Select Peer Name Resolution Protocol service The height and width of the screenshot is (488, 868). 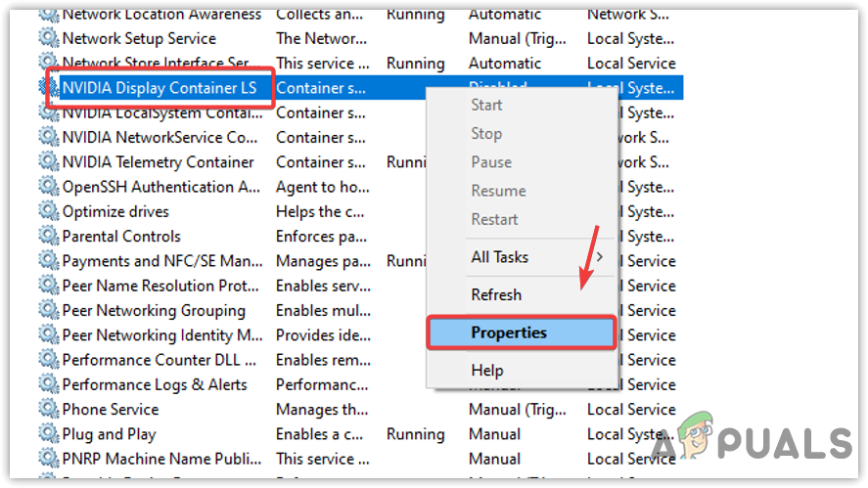coord(160,286)
